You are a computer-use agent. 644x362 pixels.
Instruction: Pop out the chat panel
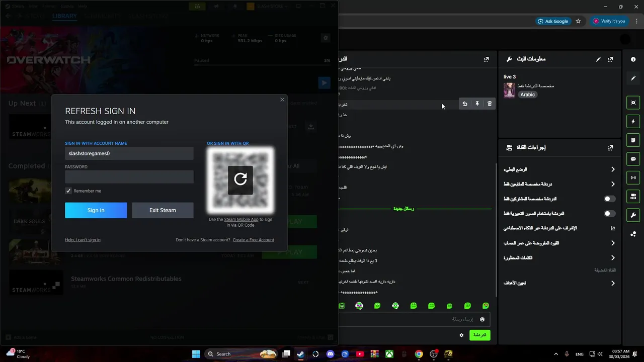tap(486, 59)
